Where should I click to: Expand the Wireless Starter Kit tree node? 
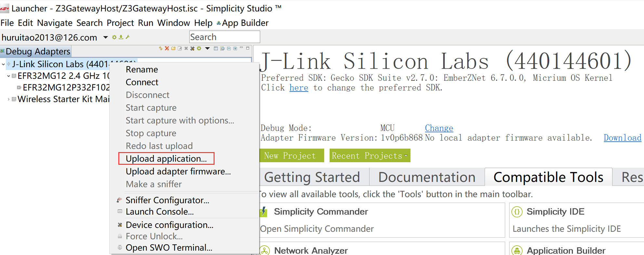[x=8, y=99]
